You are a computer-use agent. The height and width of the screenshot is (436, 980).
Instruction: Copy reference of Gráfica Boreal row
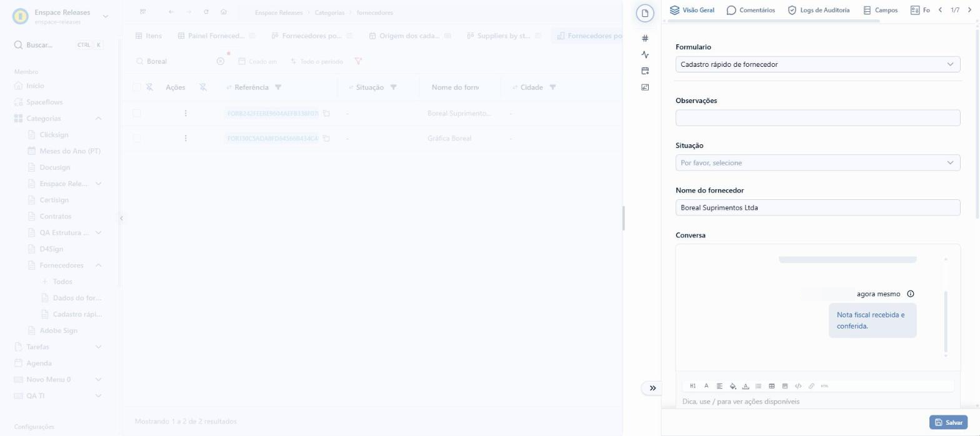326,139
